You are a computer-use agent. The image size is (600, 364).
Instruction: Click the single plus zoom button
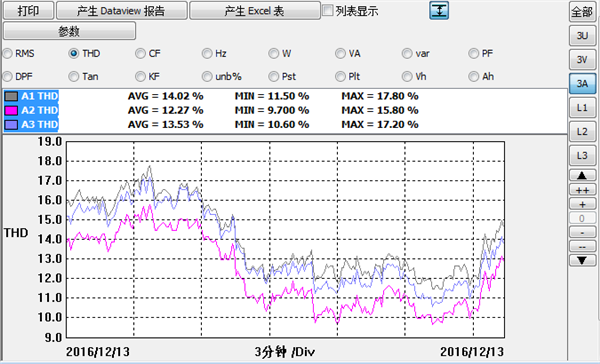582,204
